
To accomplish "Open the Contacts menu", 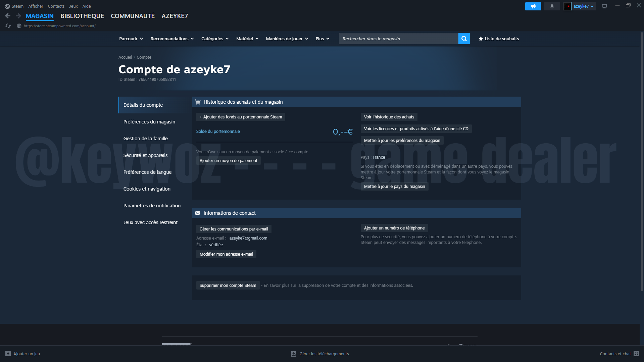I will point(56,6).
